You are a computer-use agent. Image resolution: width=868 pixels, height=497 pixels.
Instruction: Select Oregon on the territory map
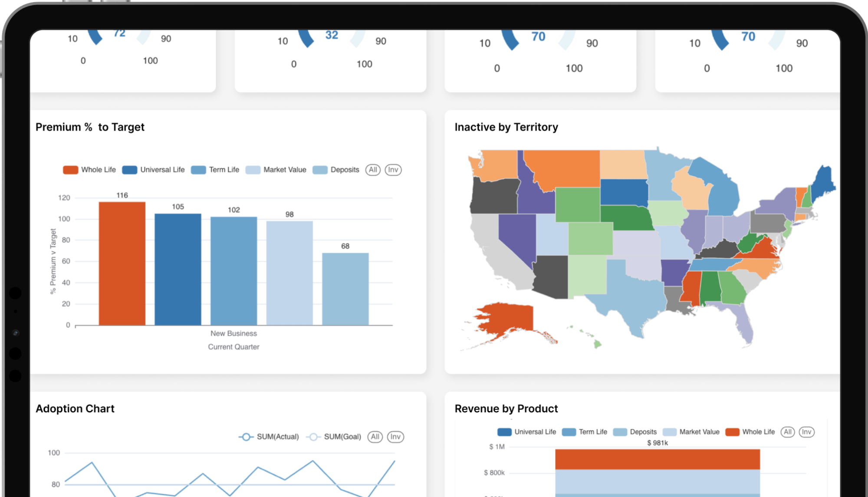(x=494, y=196)
